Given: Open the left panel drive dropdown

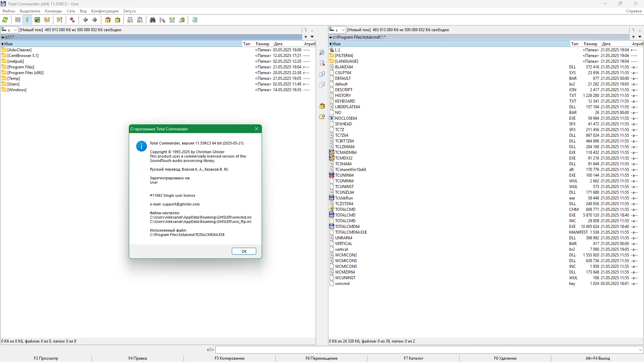Looking at the screenshot, I should tap(15, 30).
